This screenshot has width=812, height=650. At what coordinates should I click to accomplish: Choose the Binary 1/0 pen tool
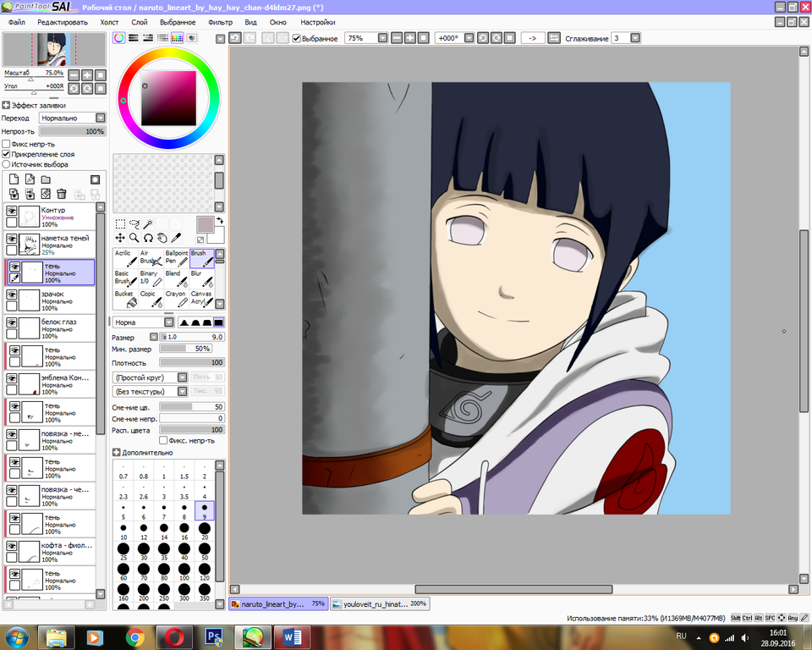coord(151,278)
